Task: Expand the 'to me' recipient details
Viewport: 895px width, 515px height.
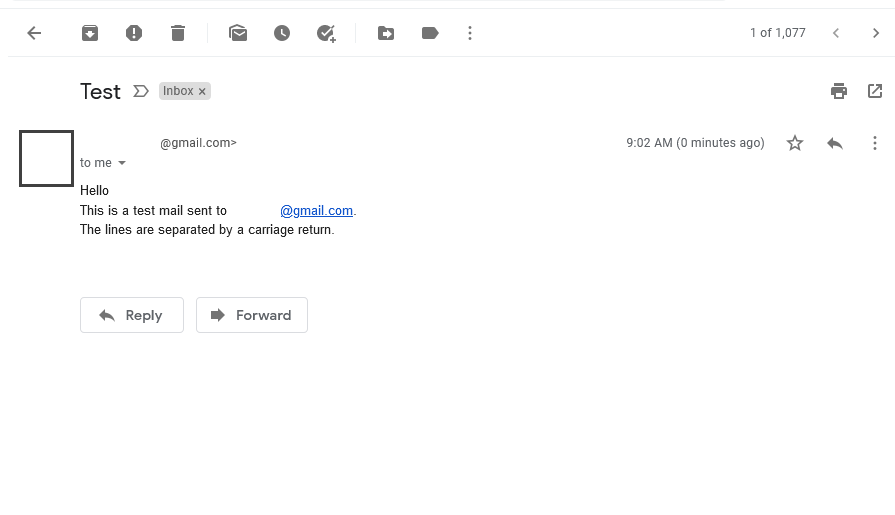Action: [122, 163]
